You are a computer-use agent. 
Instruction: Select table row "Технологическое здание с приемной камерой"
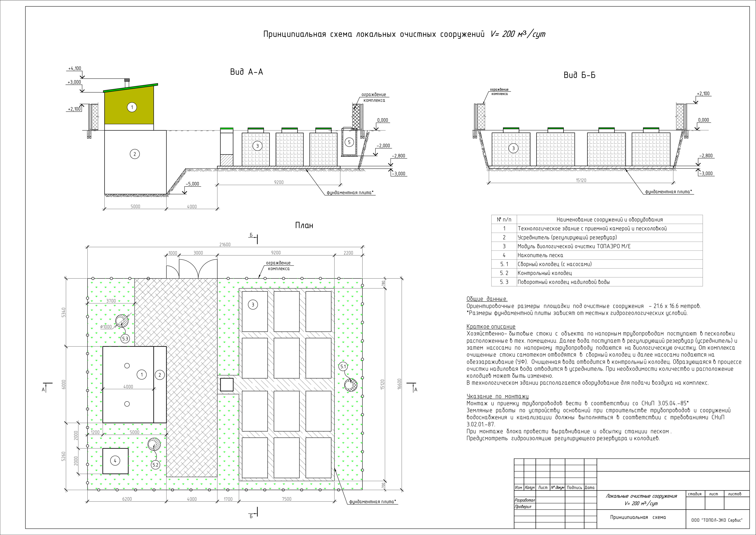pyautogui.click(x=597, y=229)
